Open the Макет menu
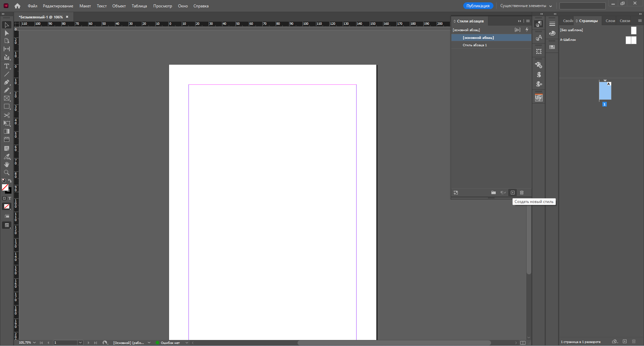The width and height of the screenshot is (644, 346). 85,6
